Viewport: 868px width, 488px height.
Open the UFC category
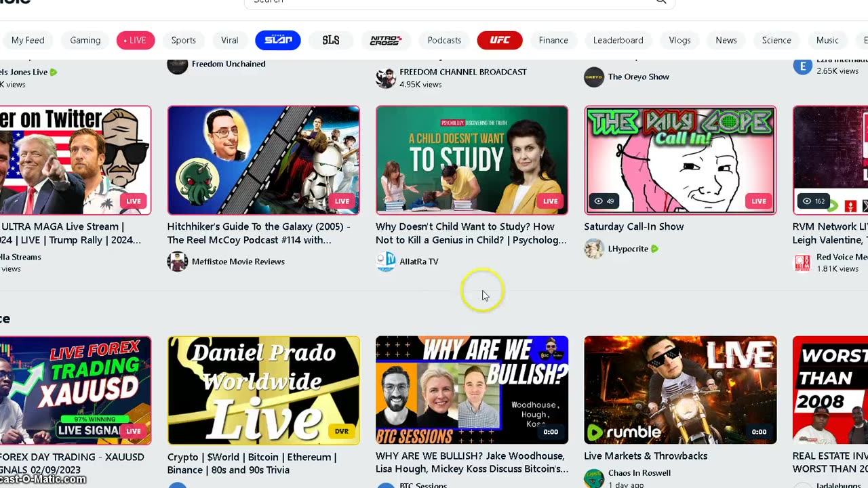click(500, 40)
